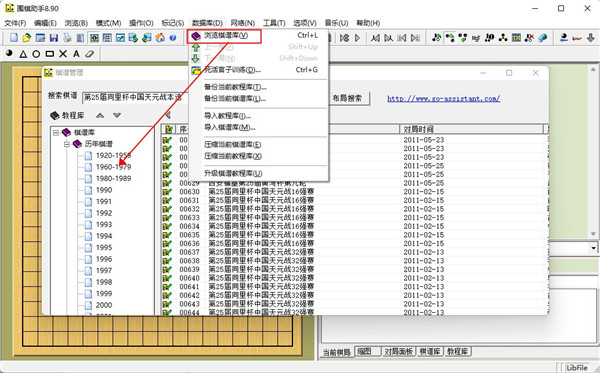
Task: Choose 压缩当前棋谱库(E) menu entry
Action: (x=258, y=144)
